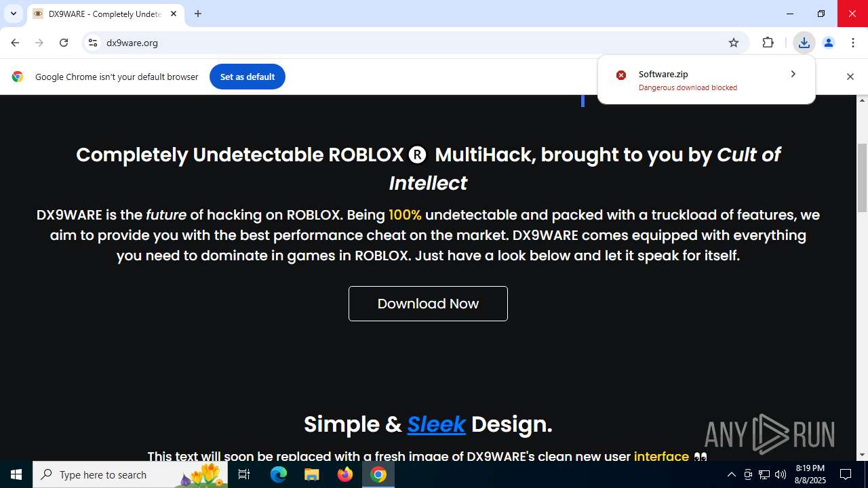Minimize the Chrome window

pyautogui.click(x=790, y=14)
